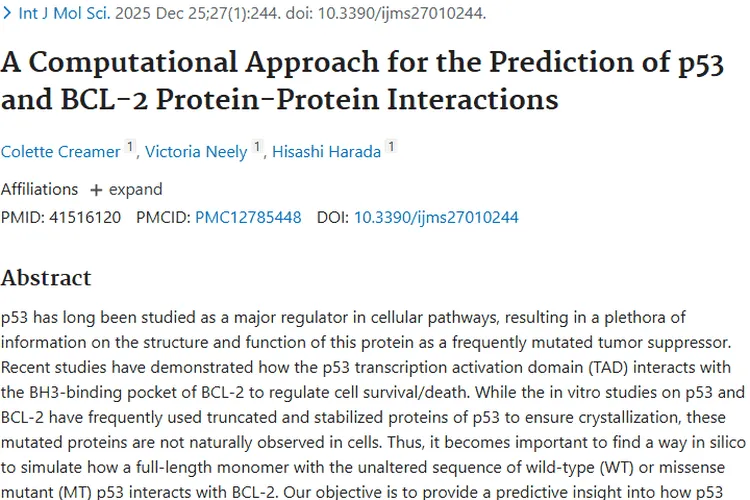Follow the DOI 10.3390/ijms27010244 link
This screenshot has height=500, width=750.
tap(436, 217)
